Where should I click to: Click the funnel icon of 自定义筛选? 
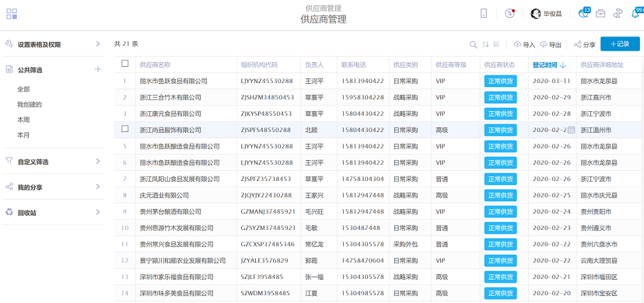pyautogui.click(x=9, y=161)
